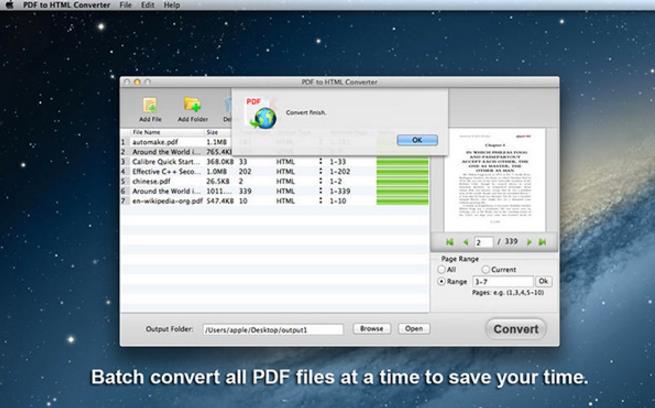
Task: Click the Open output folder button
Action: 414,329
